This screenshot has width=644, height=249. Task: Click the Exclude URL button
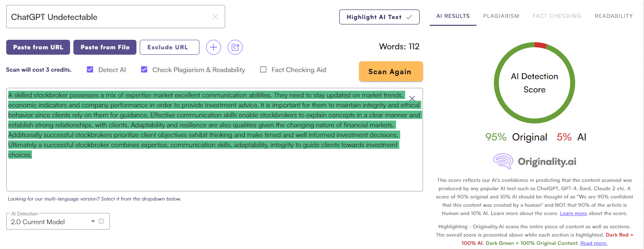point(170,47)
